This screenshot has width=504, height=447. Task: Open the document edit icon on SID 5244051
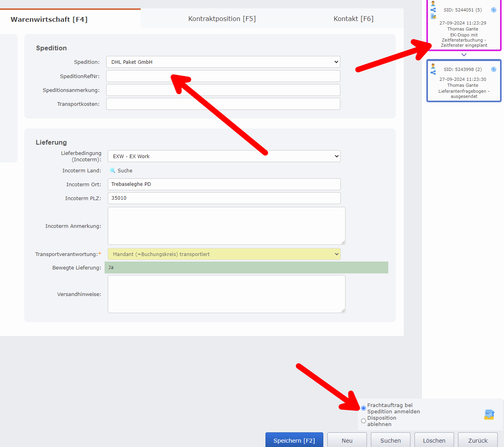point(433,16)
